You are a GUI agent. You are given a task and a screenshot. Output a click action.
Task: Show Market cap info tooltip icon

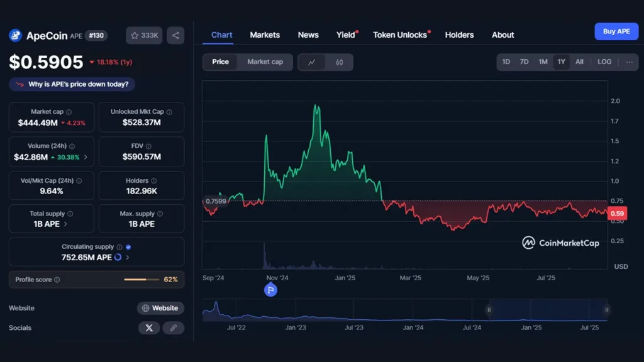click(69, 112)
